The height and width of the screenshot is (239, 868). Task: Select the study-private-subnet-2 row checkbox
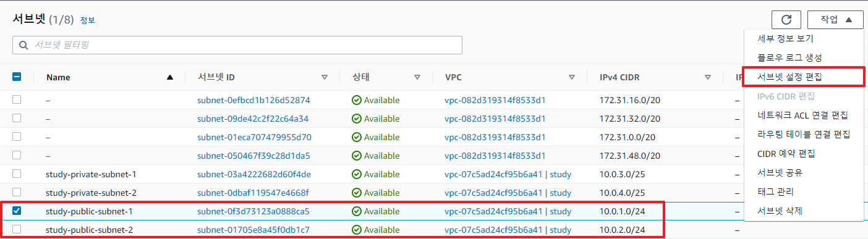(17, 192)
